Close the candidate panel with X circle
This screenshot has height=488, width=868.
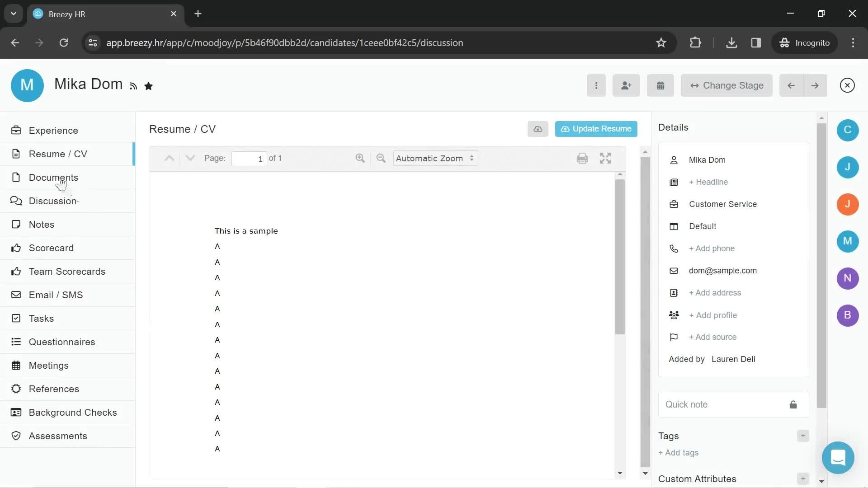click(x=847, y=85)
